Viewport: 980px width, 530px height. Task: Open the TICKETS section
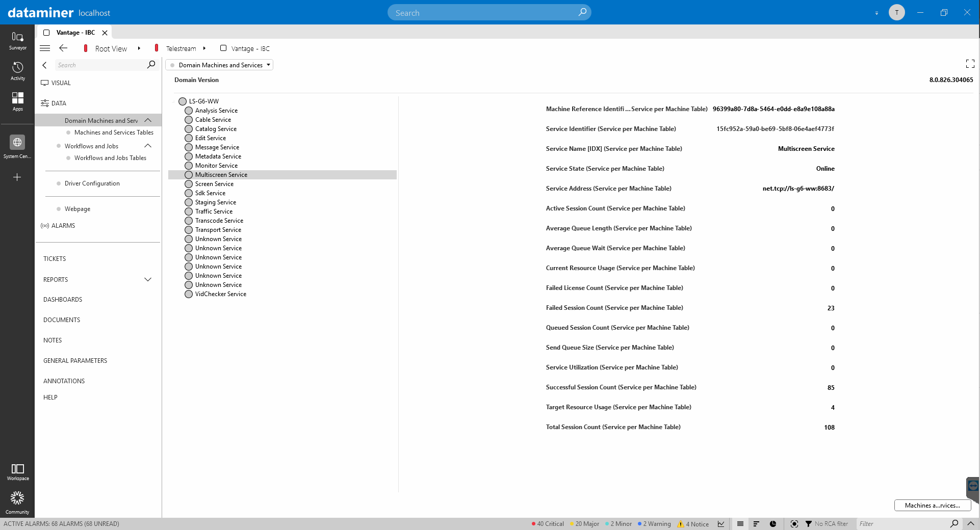coord(55,259)
